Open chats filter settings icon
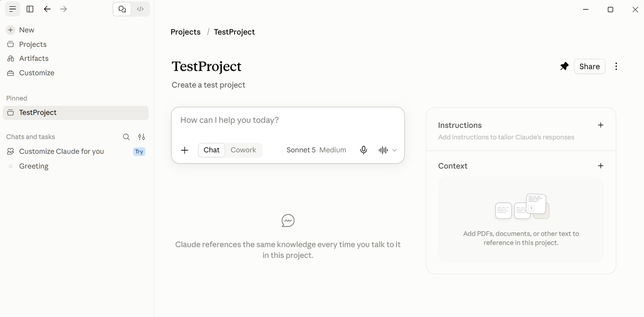This screenshot has width=644, height=317. click(142, 137)
